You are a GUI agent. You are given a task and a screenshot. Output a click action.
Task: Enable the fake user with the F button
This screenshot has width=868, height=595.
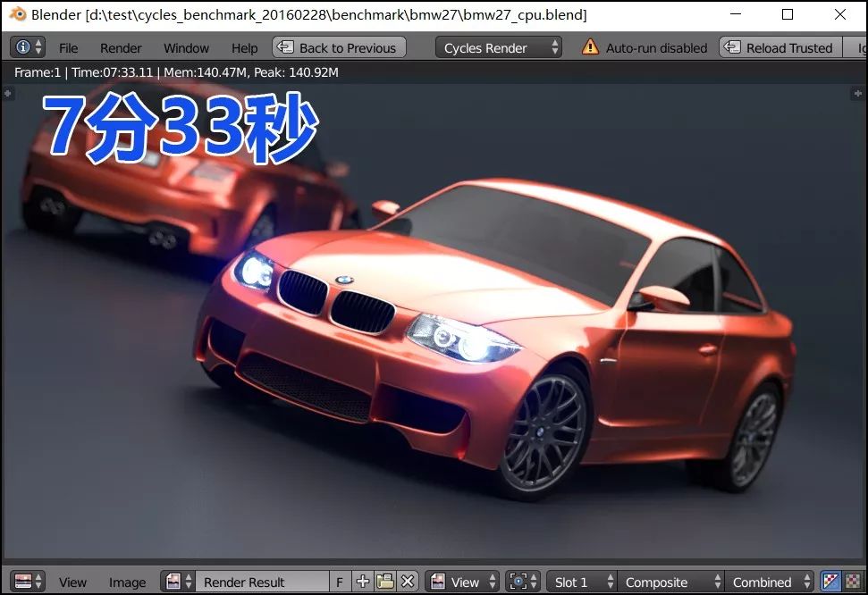pos(340,582)
